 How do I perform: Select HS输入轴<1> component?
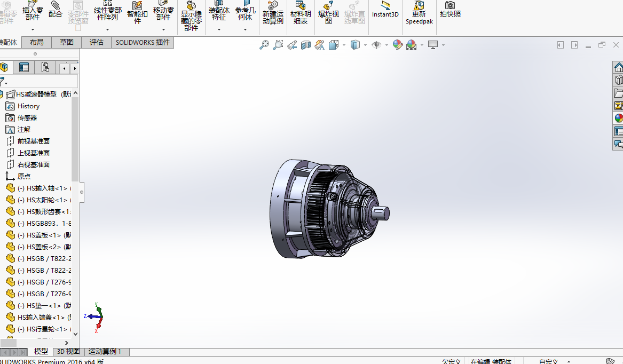tap(38, 188)
